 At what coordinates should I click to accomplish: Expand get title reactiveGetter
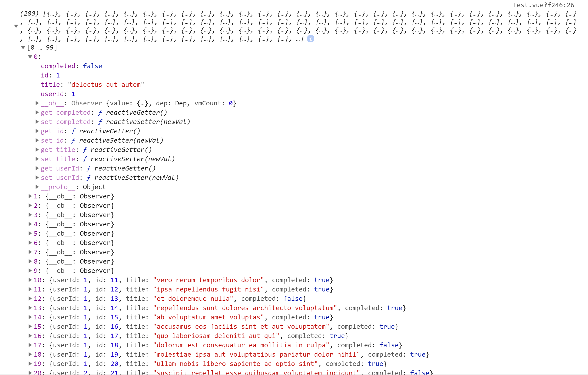click(37, 149)
